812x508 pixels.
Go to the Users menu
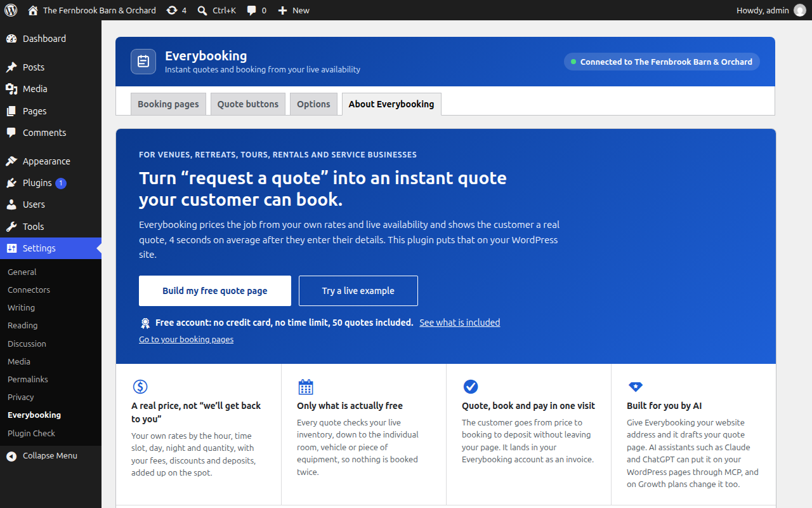[51, 204]
